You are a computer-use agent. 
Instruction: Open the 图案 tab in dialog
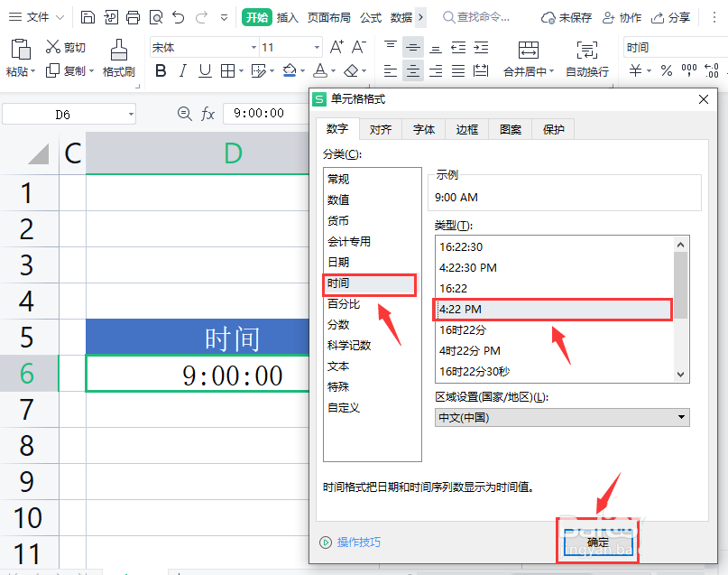511,129
